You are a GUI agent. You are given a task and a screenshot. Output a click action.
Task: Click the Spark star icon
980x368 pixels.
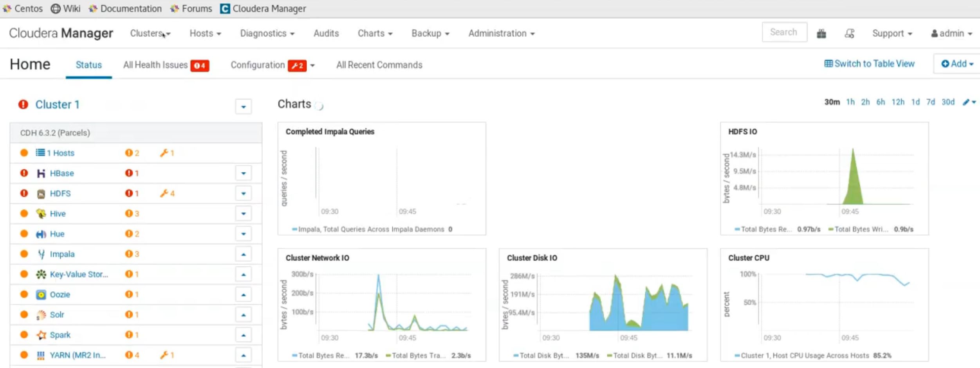[x=41, y=335]
